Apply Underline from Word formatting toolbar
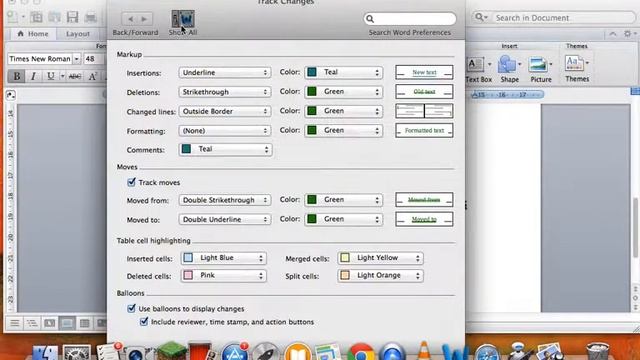Screen dimensions: 640x360 [50, 76]
